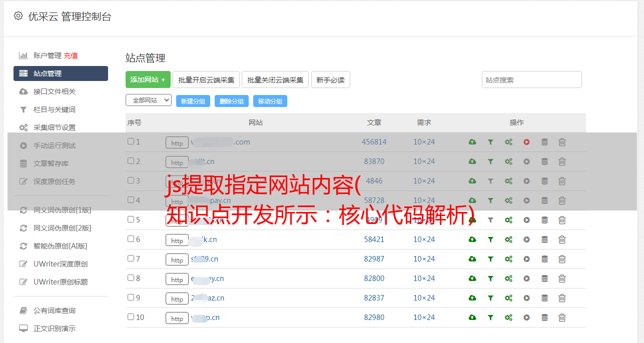Image resolution: width=644 pixels, height=343 pixels.
Task: Click database icon in row 7
Action: click(x=544, y=259)
